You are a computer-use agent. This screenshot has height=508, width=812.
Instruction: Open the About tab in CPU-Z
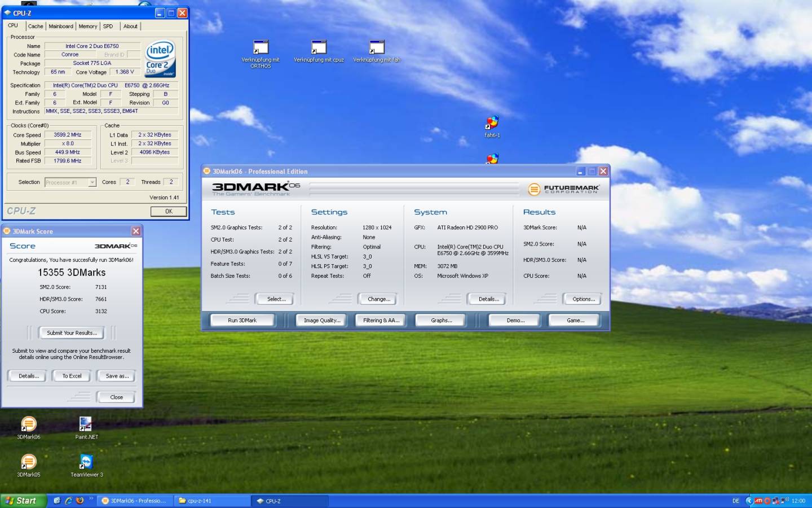coord(130,26)
